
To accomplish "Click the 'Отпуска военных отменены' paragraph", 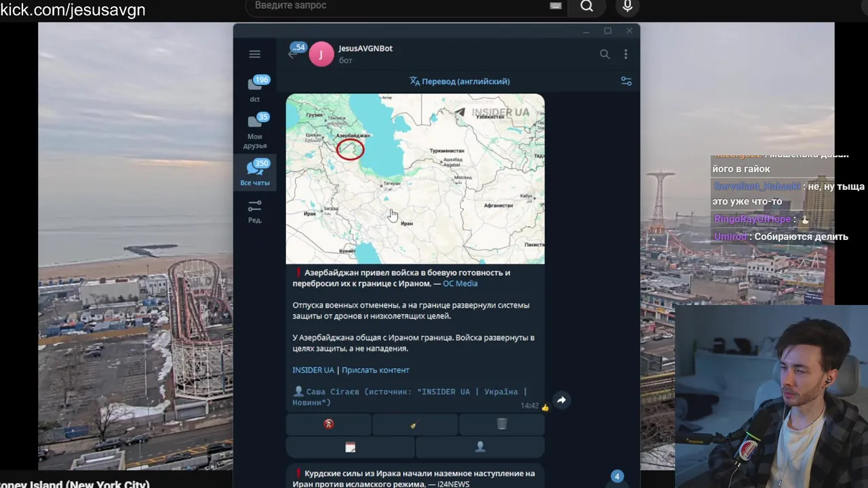I will 411,310.
